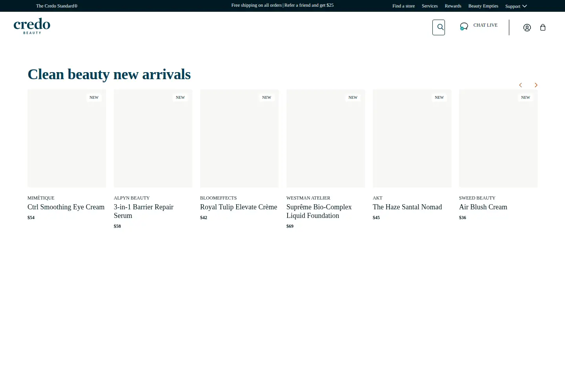Click NEW badge on Air Blush Cream

(525, 97)
